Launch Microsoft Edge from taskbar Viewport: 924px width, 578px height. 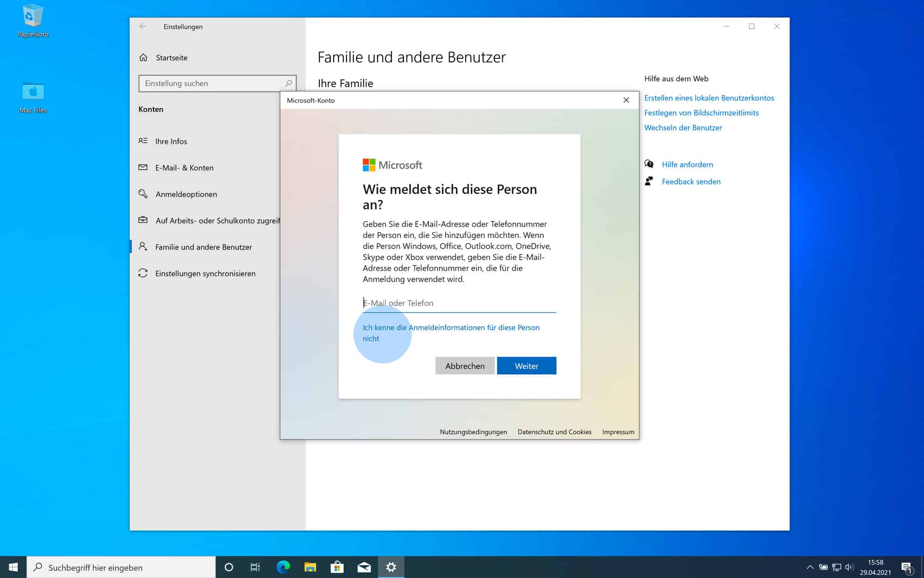[x=283, y=567]
